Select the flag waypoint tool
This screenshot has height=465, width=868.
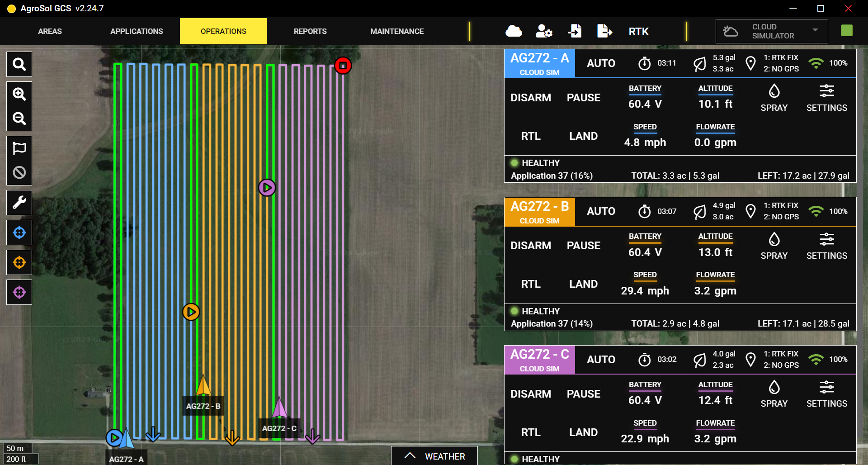(19, 148)
